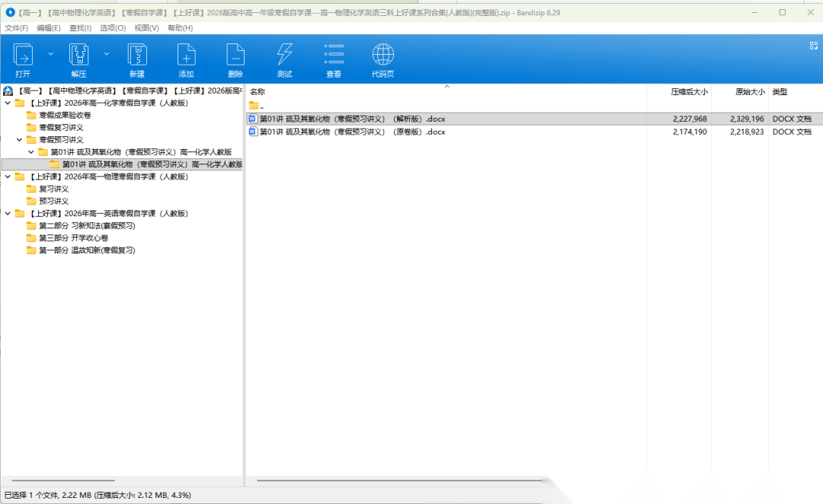Click the 新建 (New archive) toolbar icon
This screenshot has height=504, width=823.
(137, 56)
